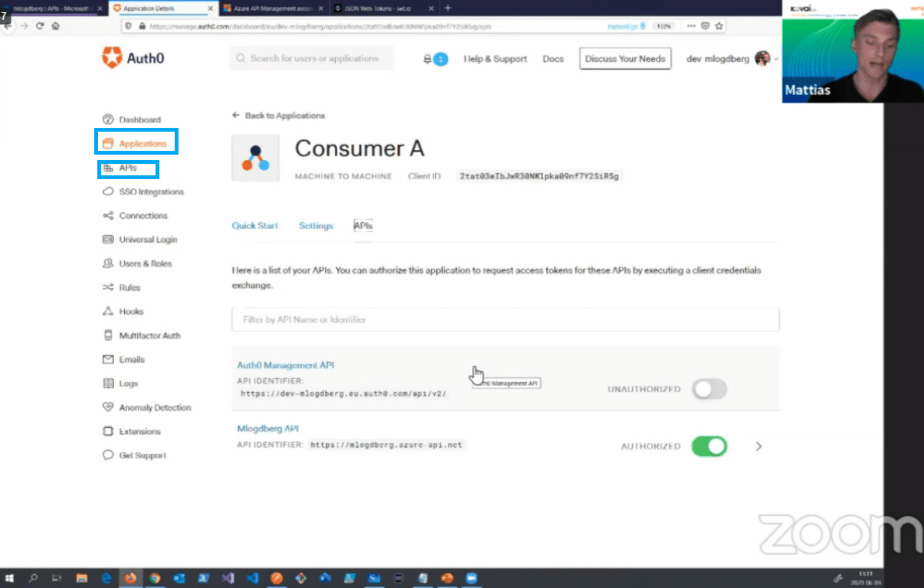
Task: Open Users & Roles in the sidebar
Action: tap(137, 263)
